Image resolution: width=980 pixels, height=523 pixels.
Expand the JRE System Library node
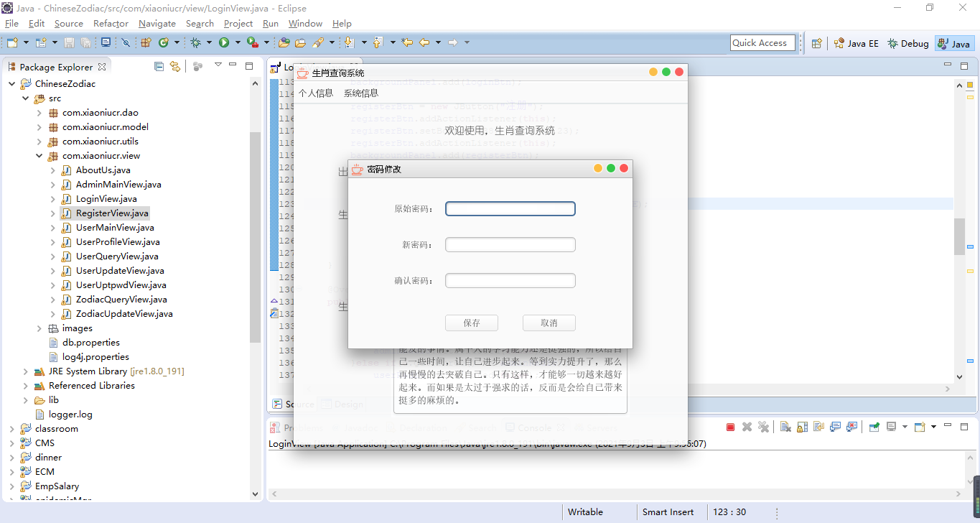25,371
